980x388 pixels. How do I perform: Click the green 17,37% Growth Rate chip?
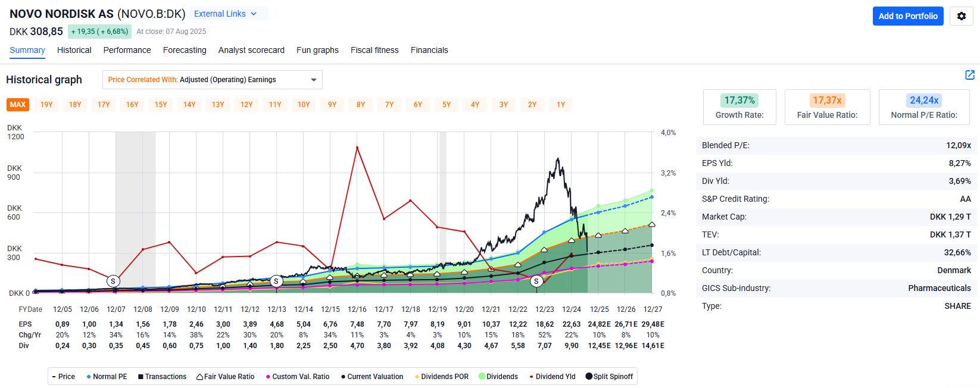coord(739,100)
